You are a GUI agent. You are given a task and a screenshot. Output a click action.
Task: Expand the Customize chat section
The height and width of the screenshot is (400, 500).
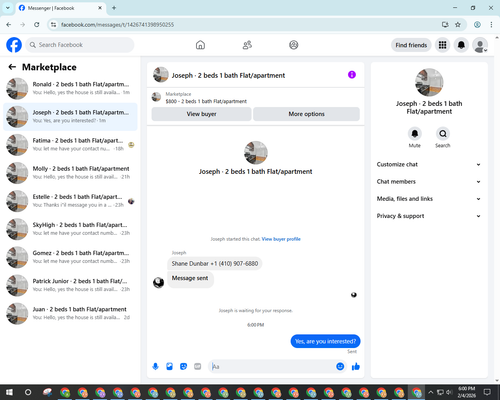[x=429, y=164]
